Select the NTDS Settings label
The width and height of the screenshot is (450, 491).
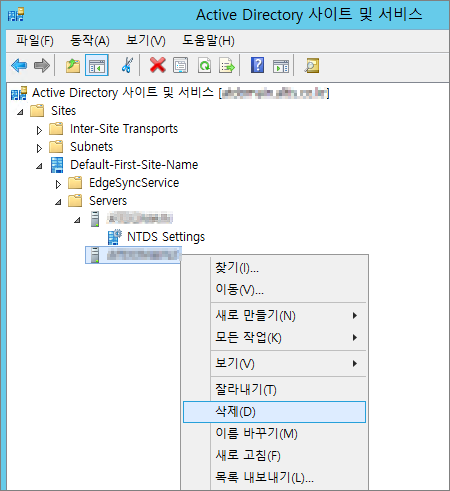tap(166, 237)
